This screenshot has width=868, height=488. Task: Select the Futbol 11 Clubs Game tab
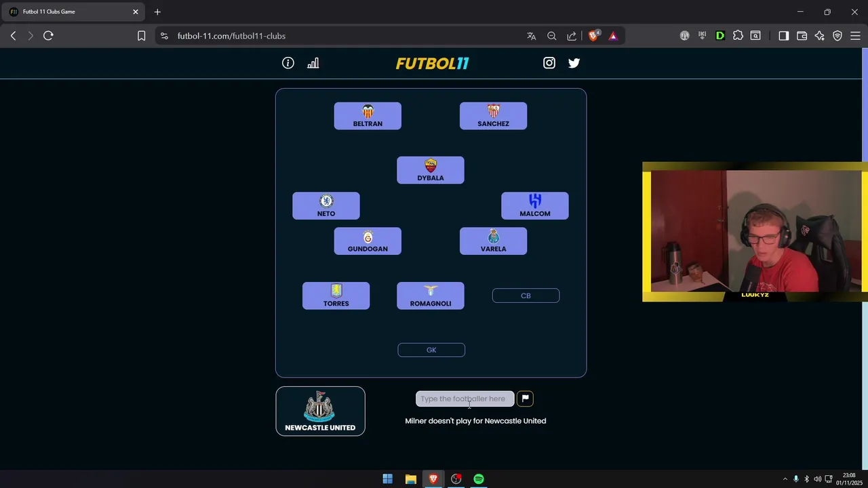coord(75,12)
